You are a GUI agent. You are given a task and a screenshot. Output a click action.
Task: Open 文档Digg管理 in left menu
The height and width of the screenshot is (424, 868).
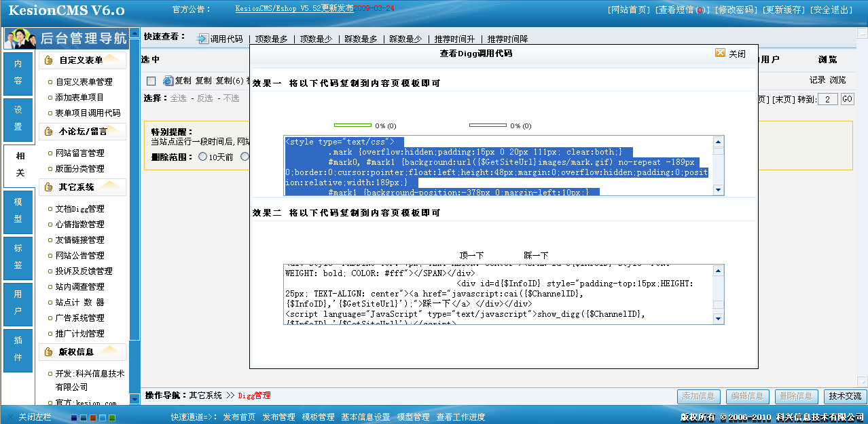[x=79, y=209]
